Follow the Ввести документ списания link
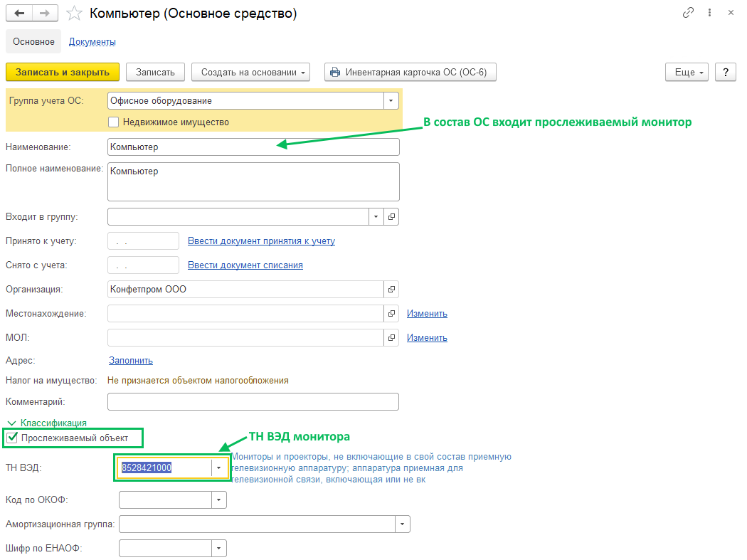 pos(245,265)
